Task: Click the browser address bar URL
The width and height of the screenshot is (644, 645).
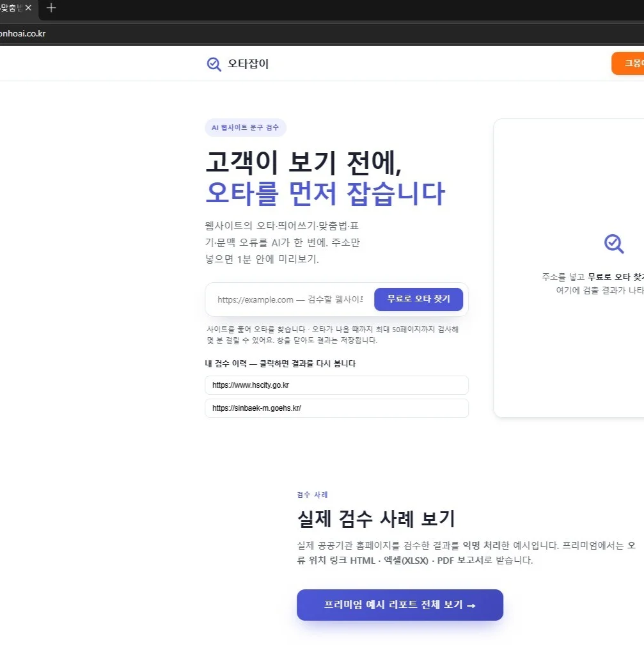Action: coord(23,34)
